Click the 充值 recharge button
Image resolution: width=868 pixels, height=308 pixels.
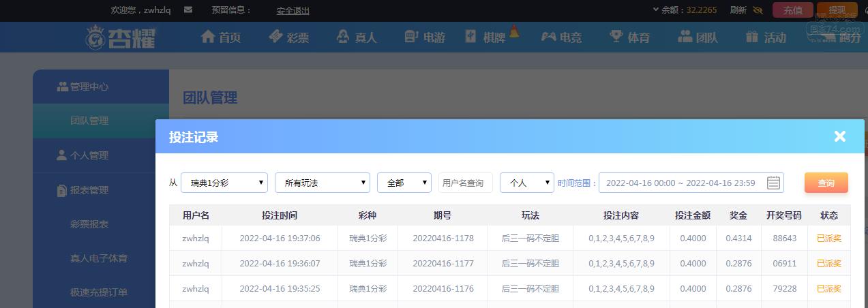pyautogui.click(x=793, y=10)
